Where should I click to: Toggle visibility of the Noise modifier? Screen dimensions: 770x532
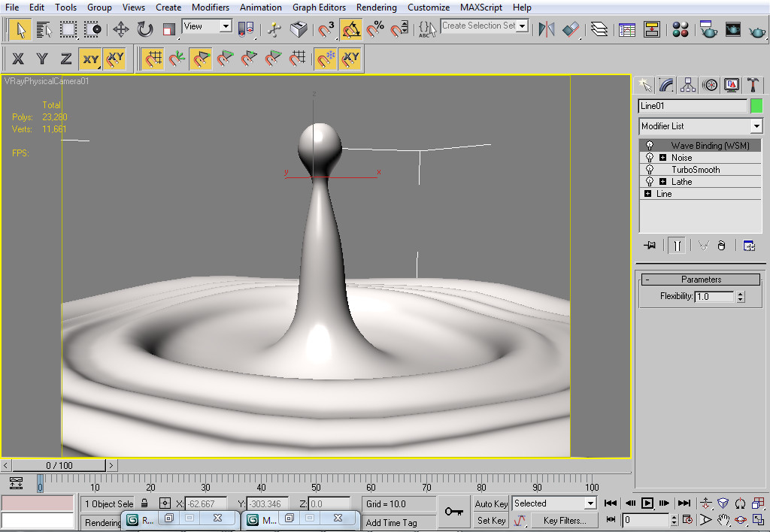[650, 158]
